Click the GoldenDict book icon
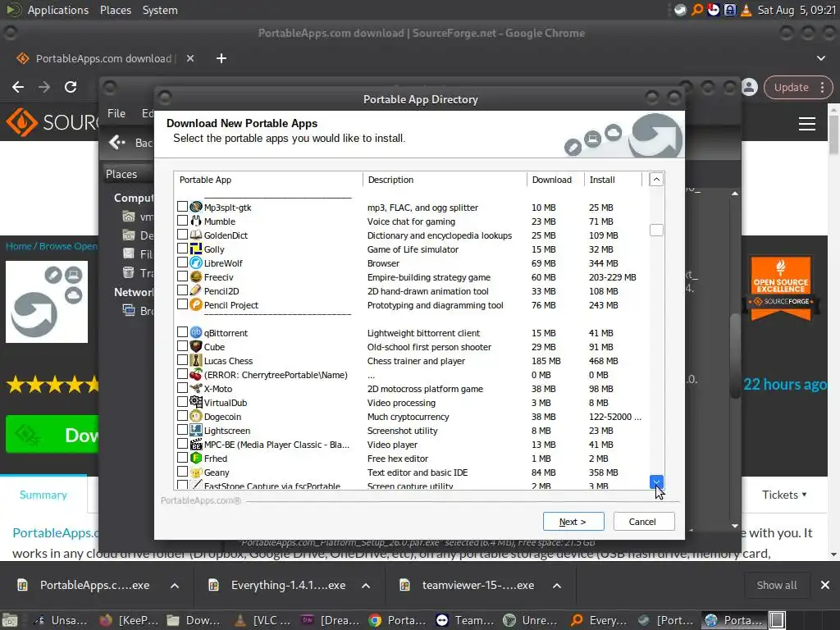This screenshot has width=840, height=630. click(196, 235)
